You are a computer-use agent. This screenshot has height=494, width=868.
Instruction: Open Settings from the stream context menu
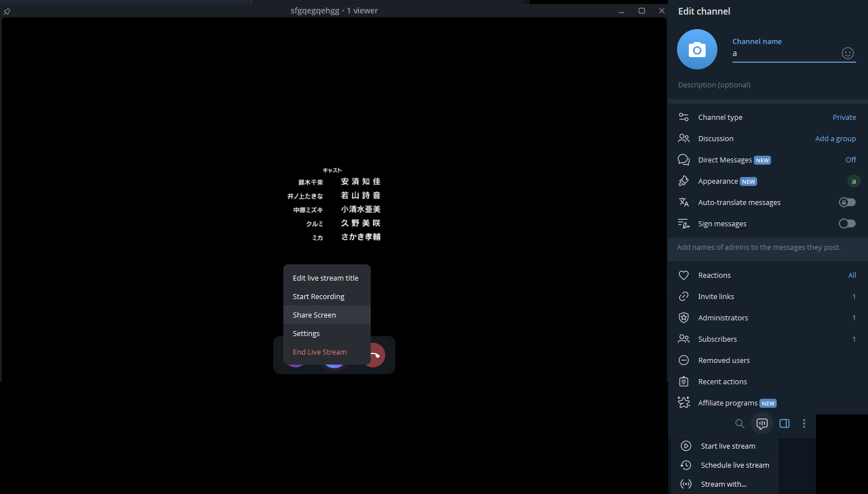327,333
